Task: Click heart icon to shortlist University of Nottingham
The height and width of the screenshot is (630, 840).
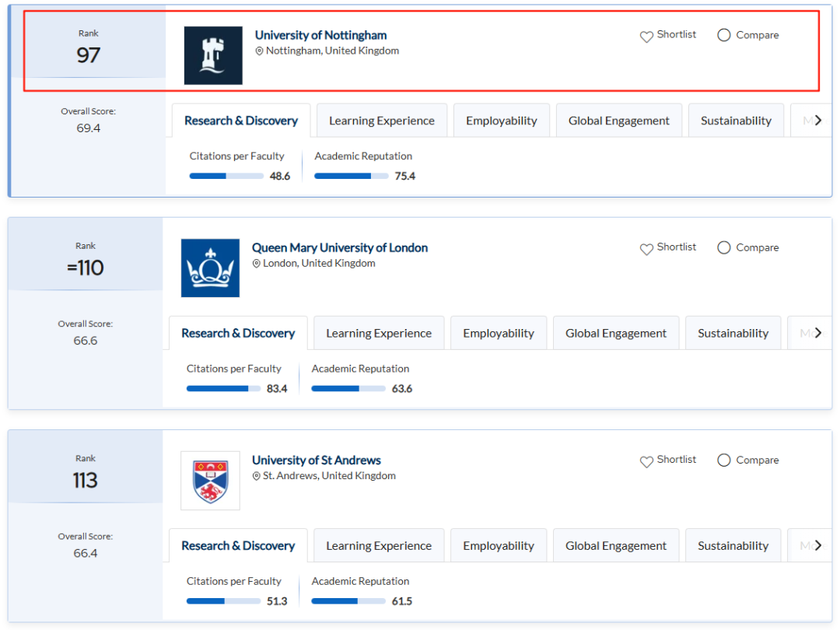Action: (x=646, y=37)
